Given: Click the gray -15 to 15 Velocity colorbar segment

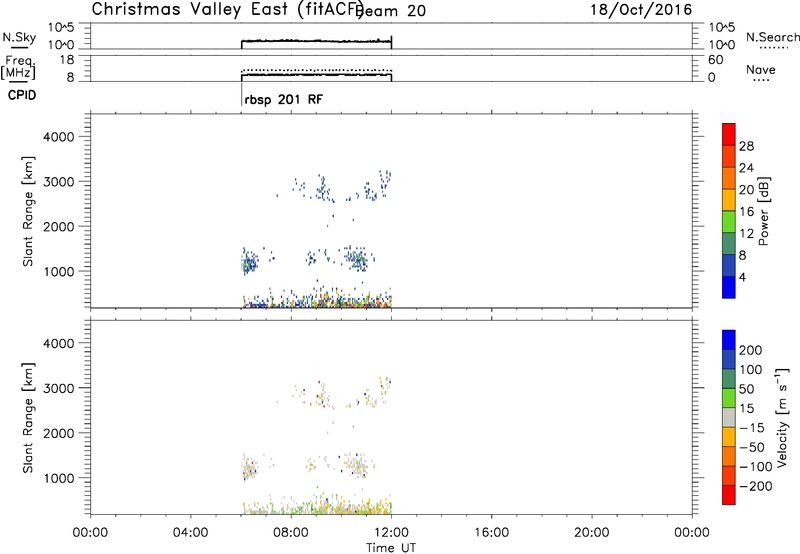Looking at the screenshot, I should point(729,417).
